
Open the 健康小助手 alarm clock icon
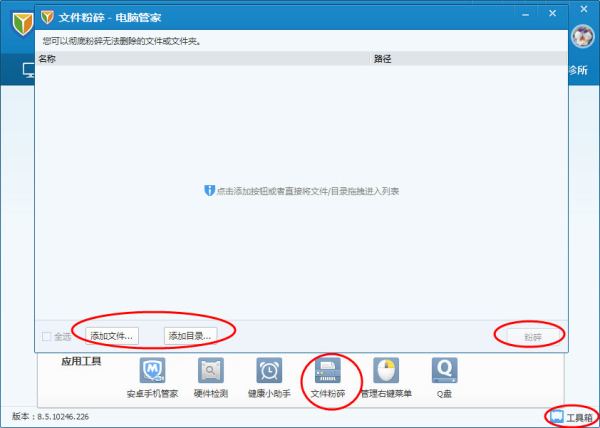pyautogui.click(x=269, y=370)
